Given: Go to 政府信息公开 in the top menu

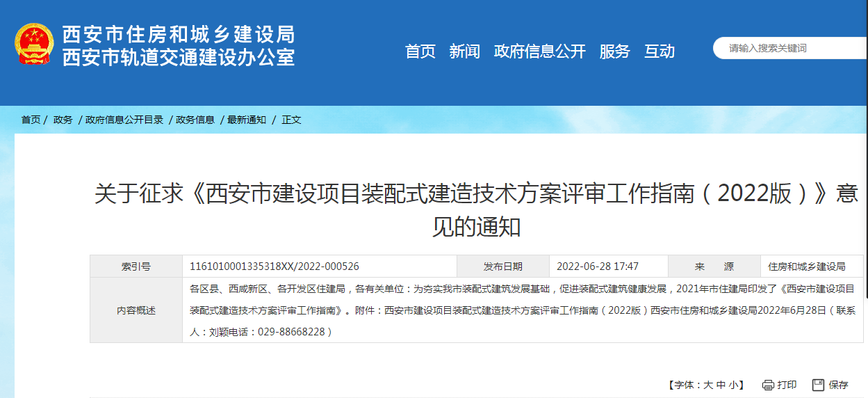Looking at the screenshot, I should [x=540, y=51].
